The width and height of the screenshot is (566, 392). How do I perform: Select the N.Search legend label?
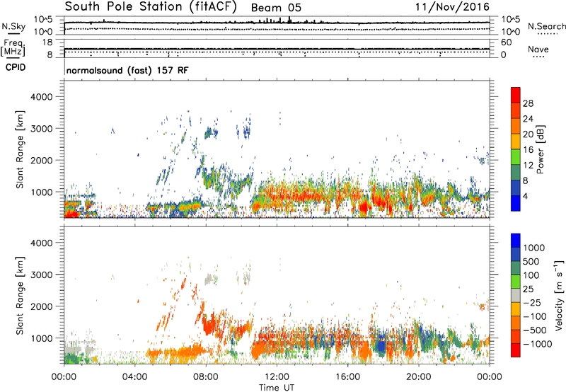pos(547,26)
